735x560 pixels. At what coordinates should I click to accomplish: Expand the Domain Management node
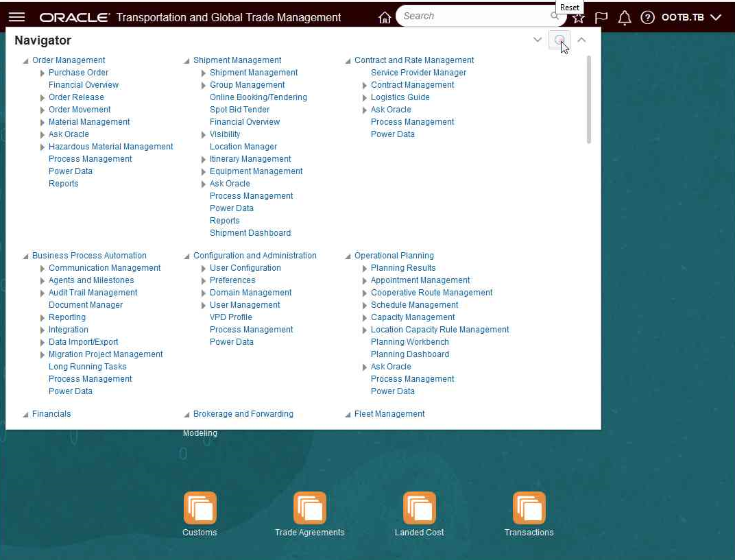(204, 293)
